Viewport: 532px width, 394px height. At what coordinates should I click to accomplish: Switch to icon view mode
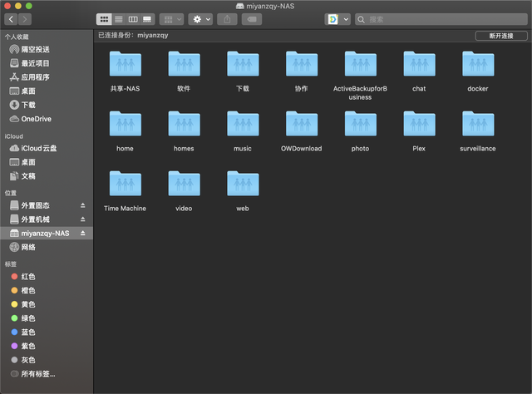pyautogui.click(x=104, y=19)
